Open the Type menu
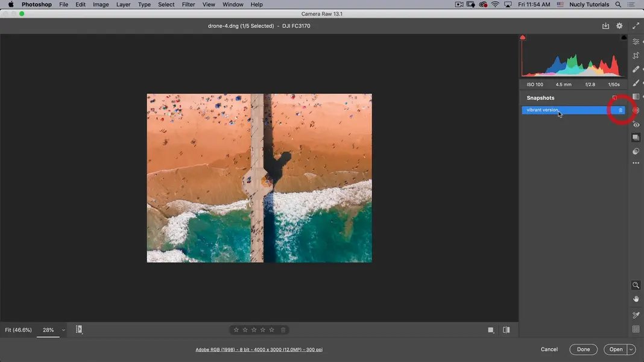 pos(144,4)
